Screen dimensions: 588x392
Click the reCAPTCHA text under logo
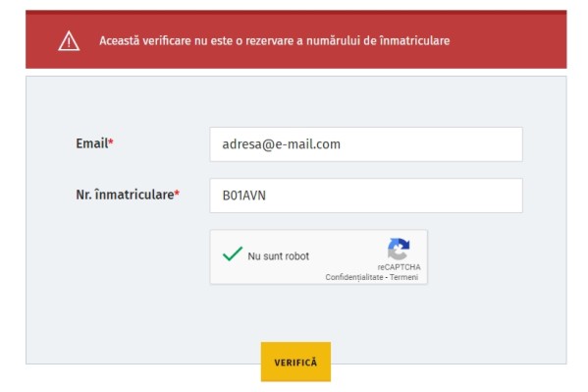(399, 267)
